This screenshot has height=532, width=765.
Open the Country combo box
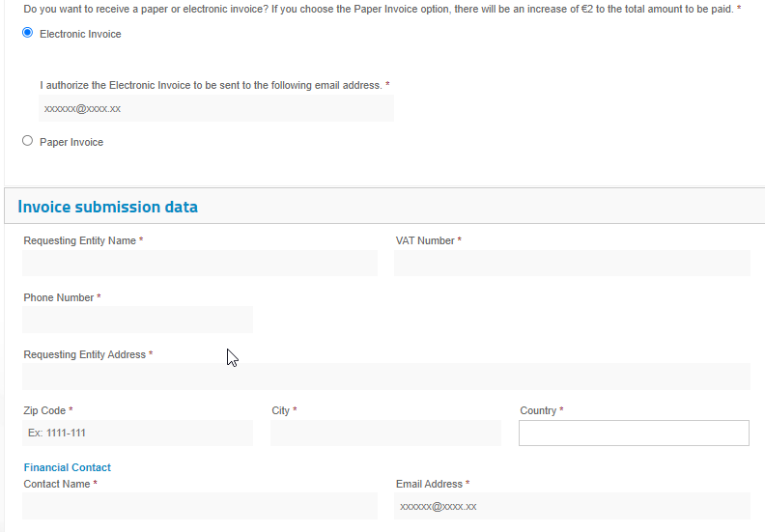[x=635, y=433]
